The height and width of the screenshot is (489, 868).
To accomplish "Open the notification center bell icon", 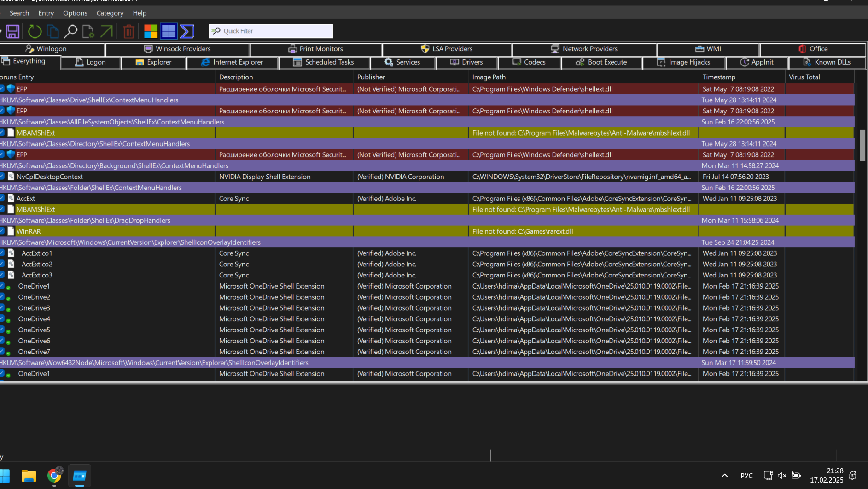I will pyautogui.click(x=853, y=476).
